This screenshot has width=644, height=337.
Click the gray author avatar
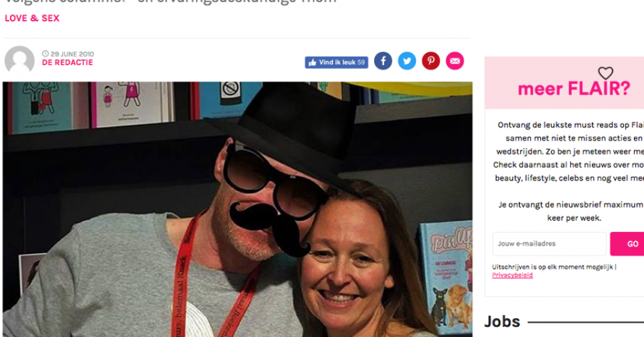[x=19, y=60]
